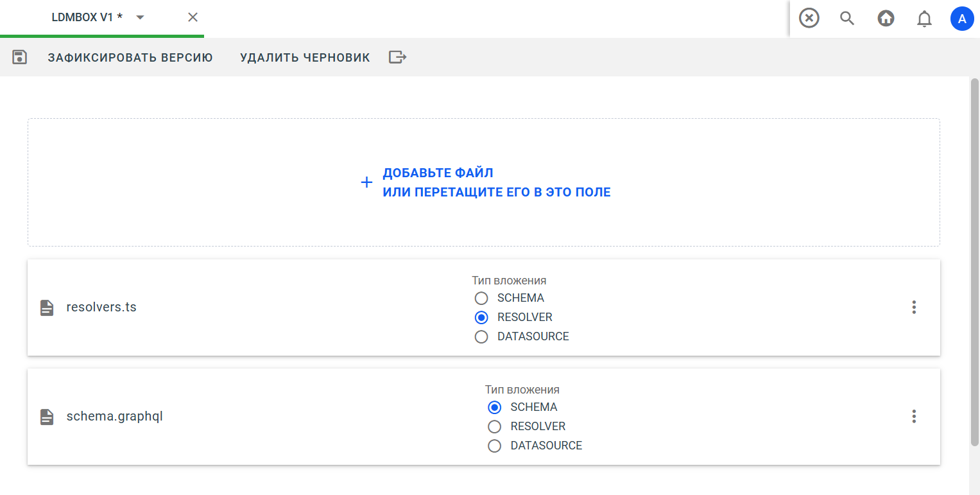
Task: Switch to the LDMBOX V1 tab
Action: click(x=87, y=18)
